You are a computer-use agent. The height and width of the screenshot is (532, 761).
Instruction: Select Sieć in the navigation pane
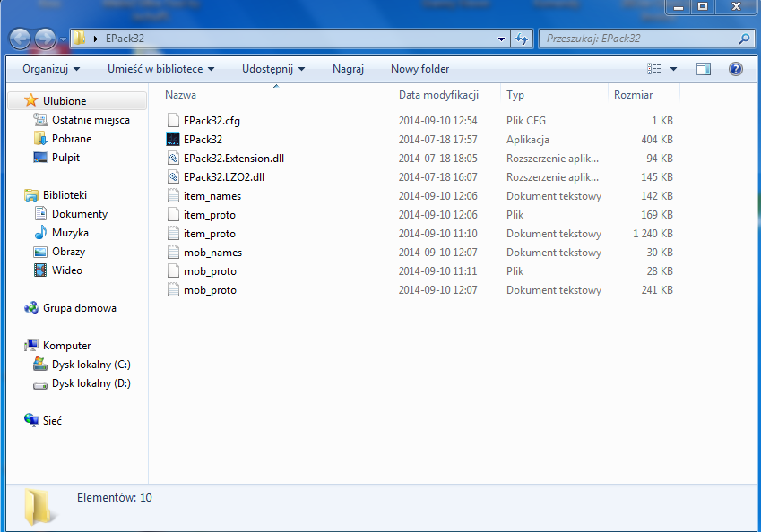52,420
